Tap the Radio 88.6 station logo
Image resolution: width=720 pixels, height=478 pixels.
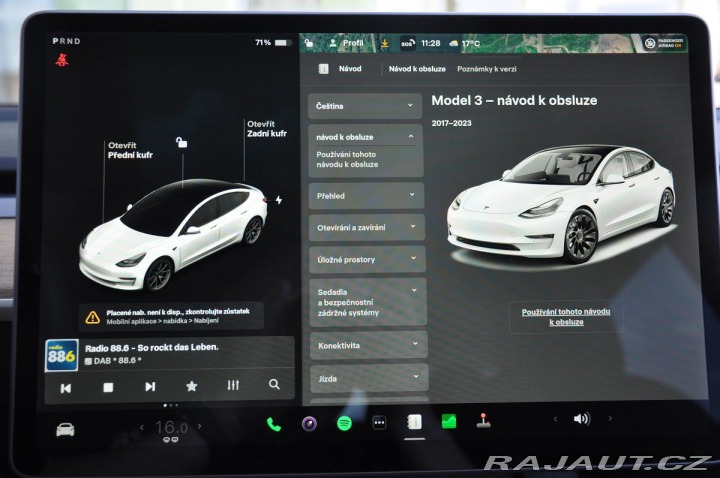(x=62, y=355)
